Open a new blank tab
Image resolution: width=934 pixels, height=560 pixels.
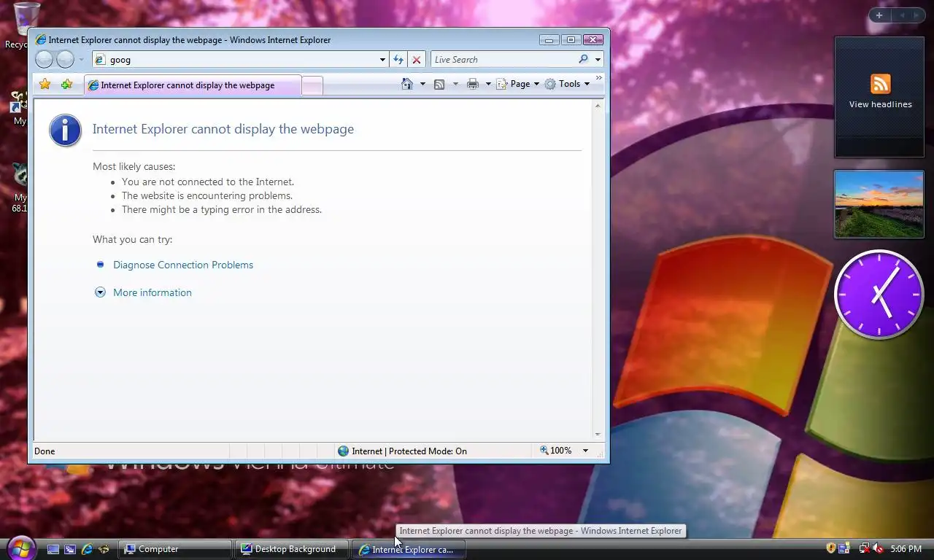click(312, 86)
